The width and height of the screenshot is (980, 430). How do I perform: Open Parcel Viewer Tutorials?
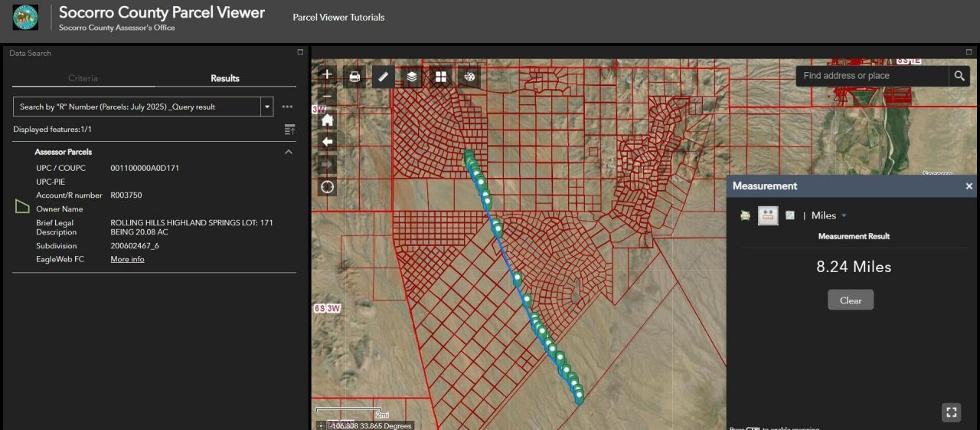pyautogui.click(x=338, y=17)
